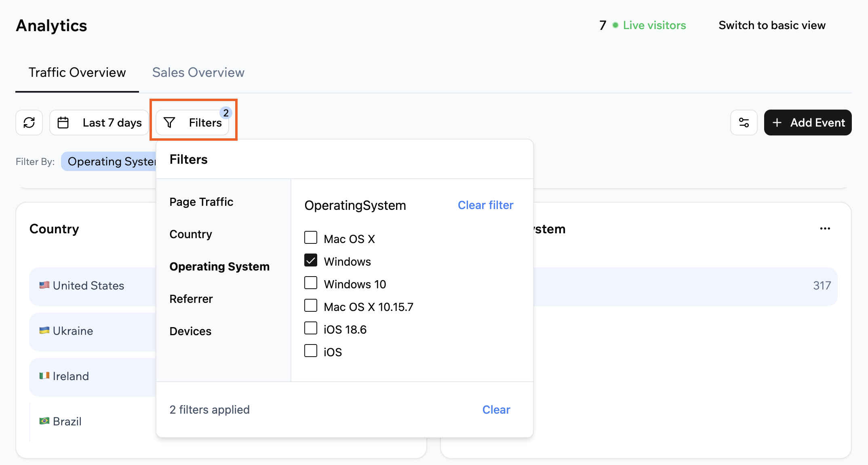Check the Mac OS X checkbox

pyautogui.click(x=310, y=238)
